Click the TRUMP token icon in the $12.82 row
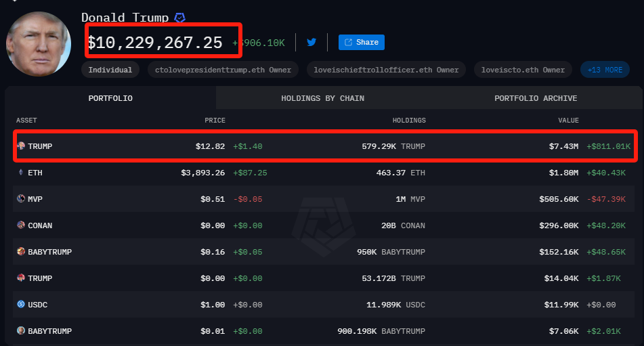Viewport: 644px width, 346px height. pos(21,146)
